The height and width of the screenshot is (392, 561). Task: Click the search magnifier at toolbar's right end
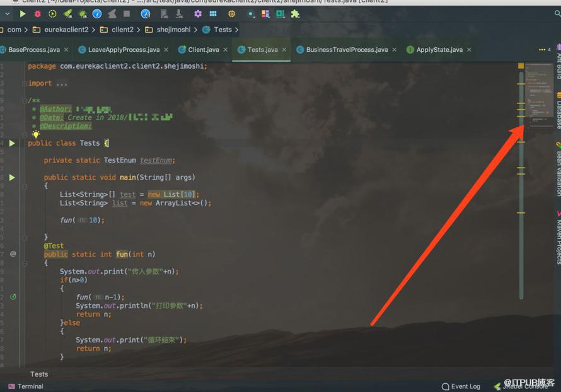pyautogui.click(x=557, y=14)
